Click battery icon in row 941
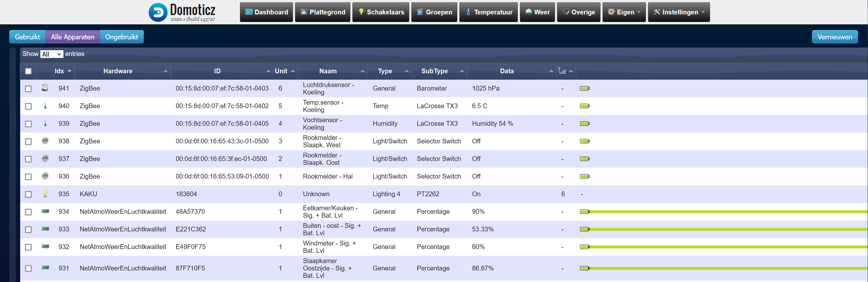The image size is (868, 282). (585, 88)
